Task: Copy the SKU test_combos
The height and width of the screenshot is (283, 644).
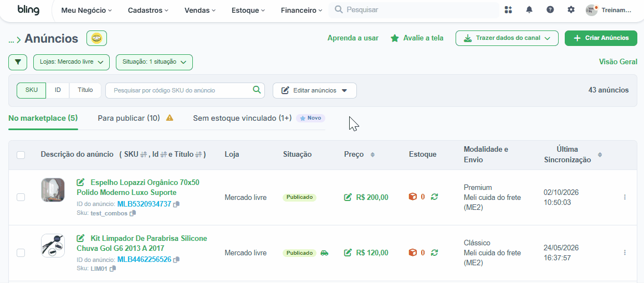Action: [132, 213]
